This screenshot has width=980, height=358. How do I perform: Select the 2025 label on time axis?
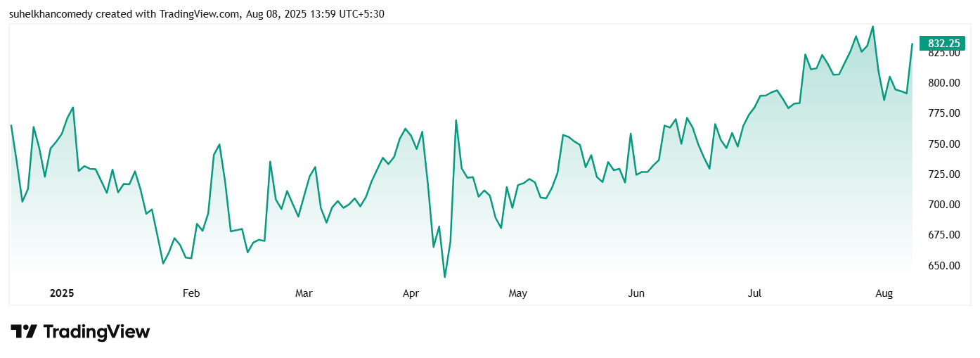(x=62, y=293)
